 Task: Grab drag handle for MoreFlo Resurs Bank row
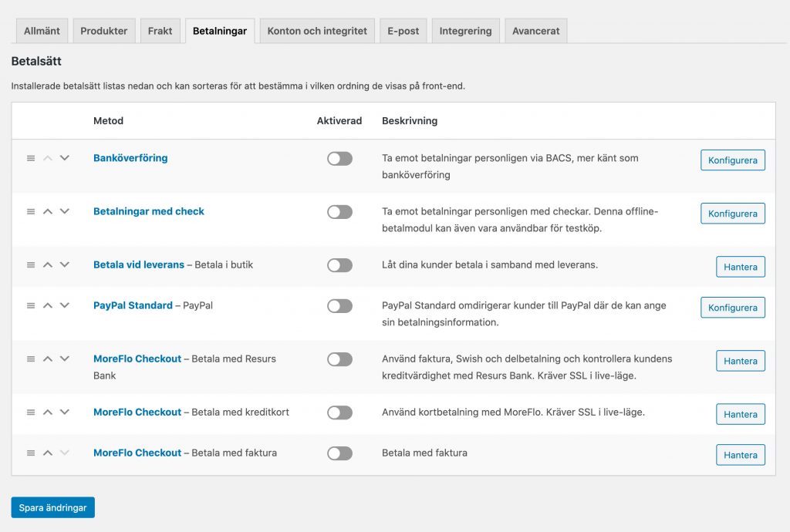click(x=31, y=359)
